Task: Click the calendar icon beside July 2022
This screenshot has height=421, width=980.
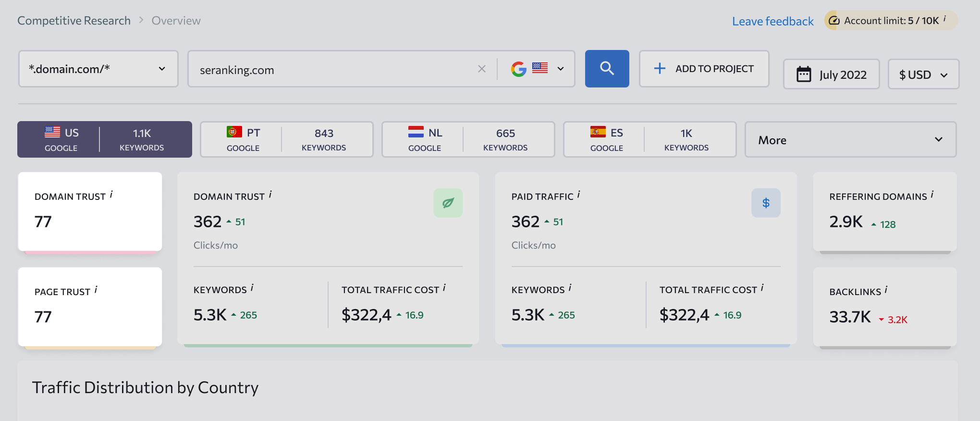Action: [804, 74]
